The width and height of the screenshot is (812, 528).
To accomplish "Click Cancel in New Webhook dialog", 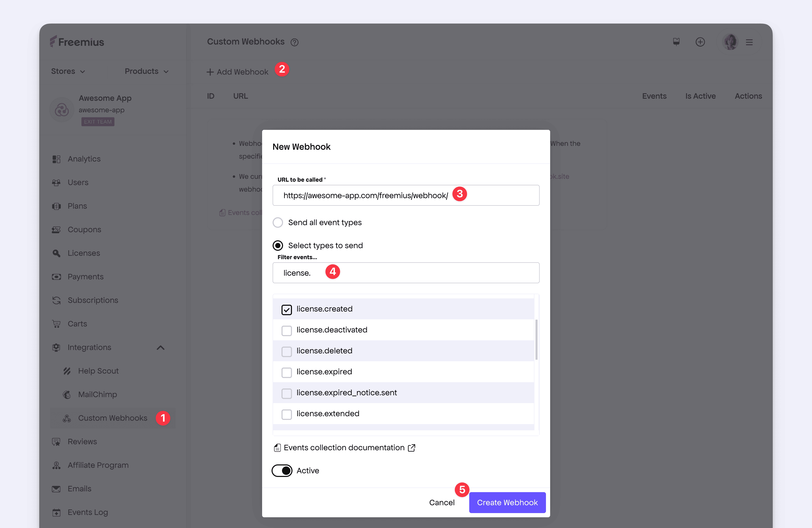I will 441,502.
